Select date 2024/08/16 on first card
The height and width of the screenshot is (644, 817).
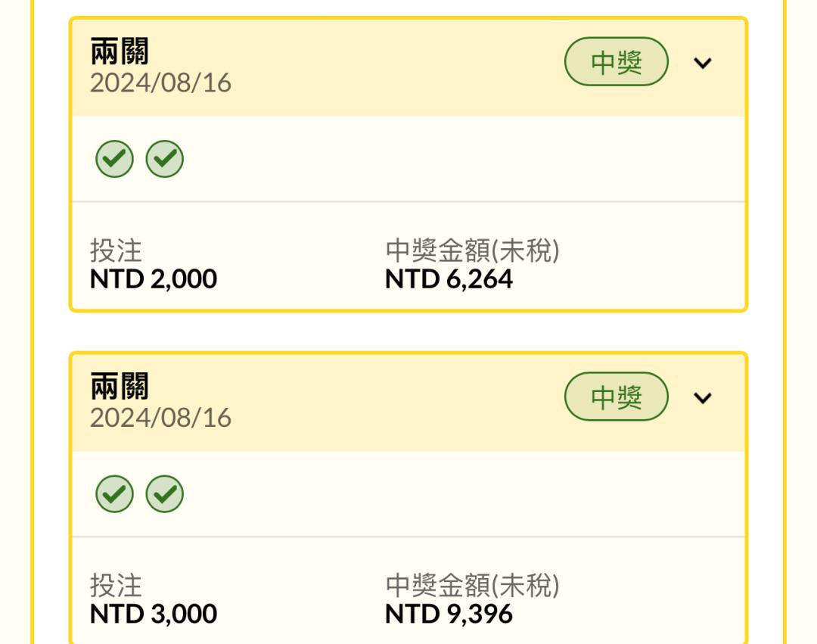[160, 82]
